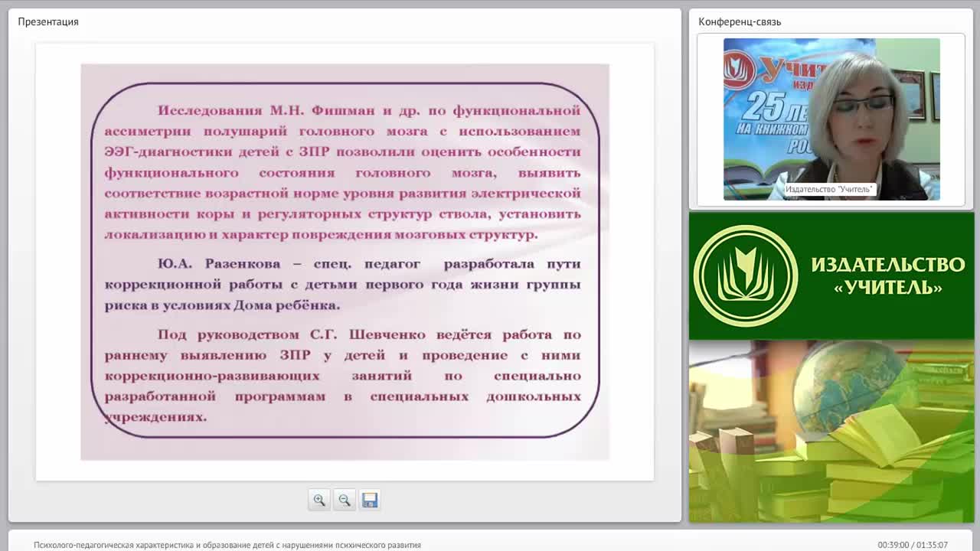Click the Издательство "Учитель" name label on video
This screenshot has width=980, height=551.
[x=829, y=189]
